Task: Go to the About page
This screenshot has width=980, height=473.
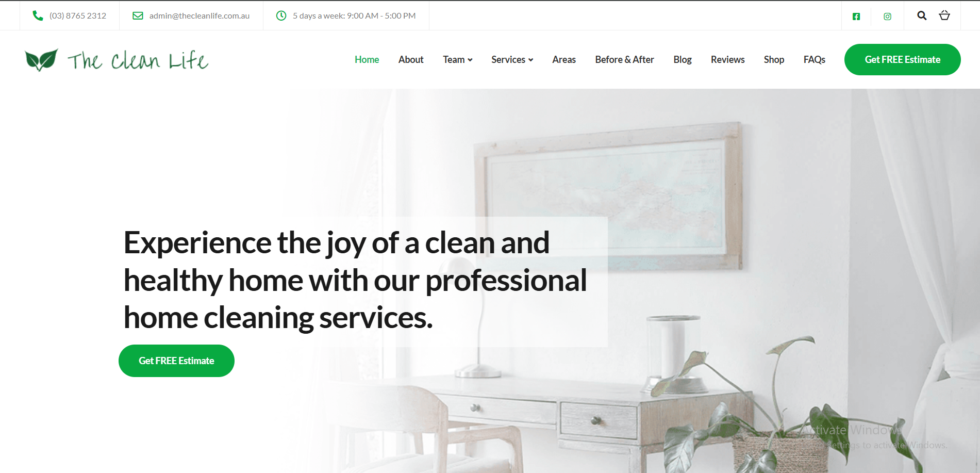Action: point(411,60)
